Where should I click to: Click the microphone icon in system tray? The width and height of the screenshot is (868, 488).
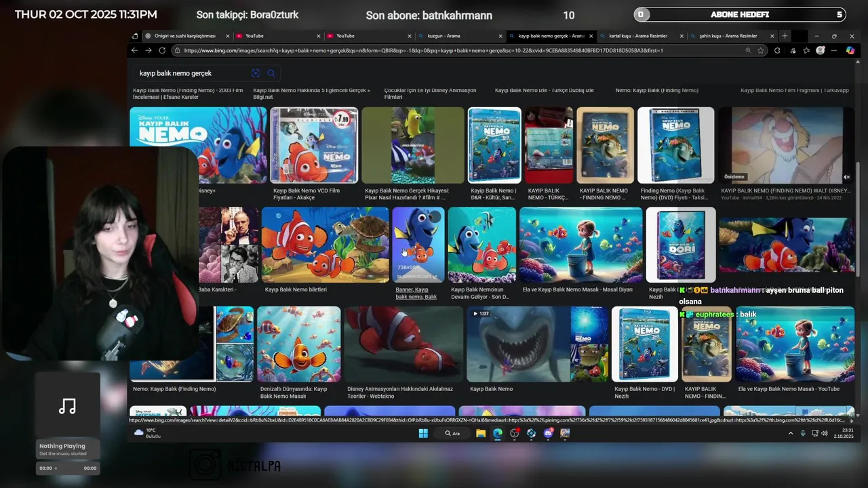803,433
